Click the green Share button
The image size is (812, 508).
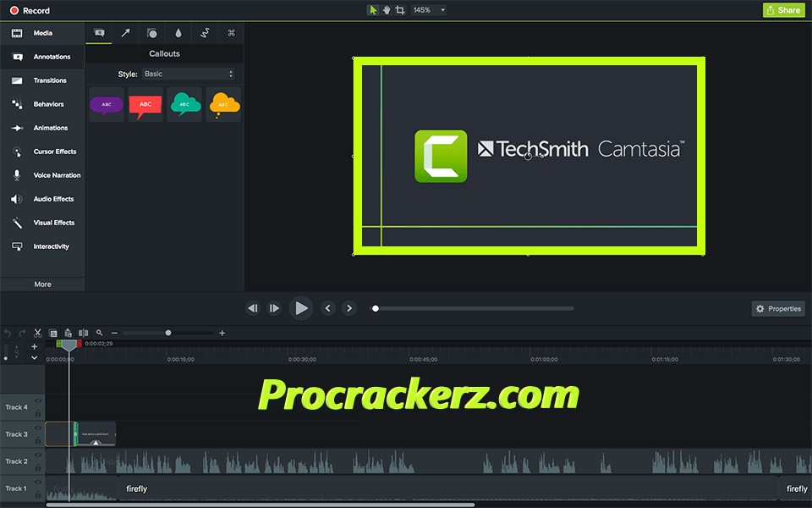(783, 10)
